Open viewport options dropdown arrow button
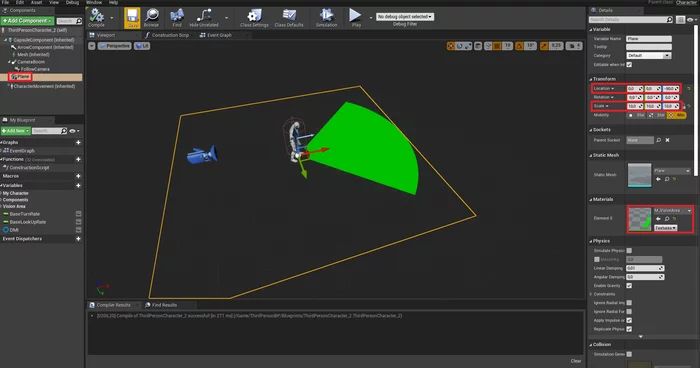This screenshot has height=368, width=700. coord(92,46)
